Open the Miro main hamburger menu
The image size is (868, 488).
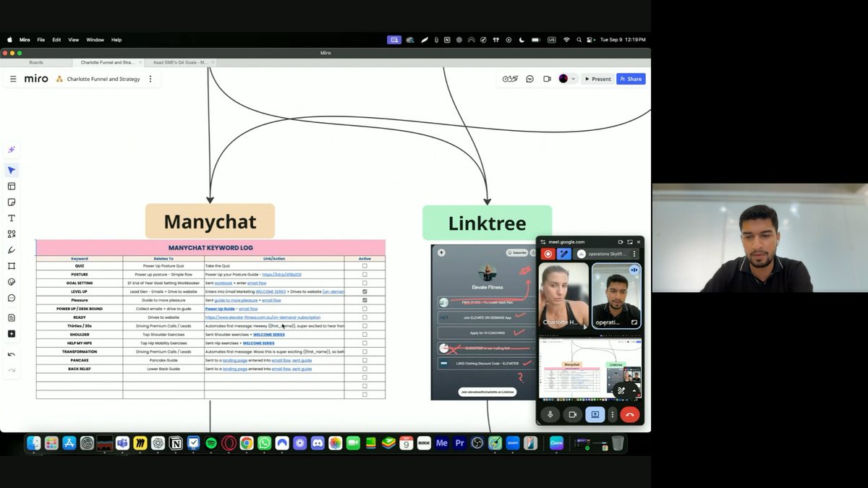pyautogui.click(x=13, y=79)
